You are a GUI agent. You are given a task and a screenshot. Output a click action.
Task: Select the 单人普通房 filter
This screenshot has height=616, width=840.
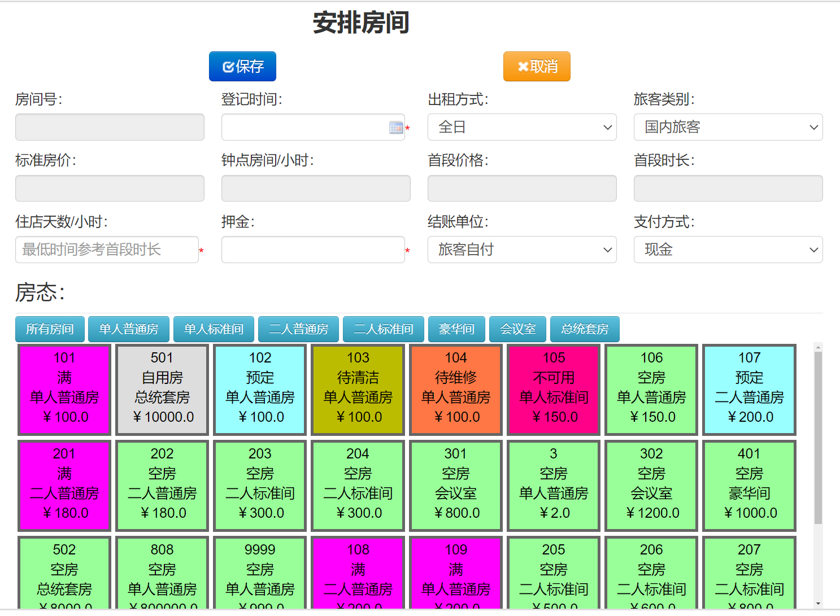pyautogui.click(x=129, y=329)
